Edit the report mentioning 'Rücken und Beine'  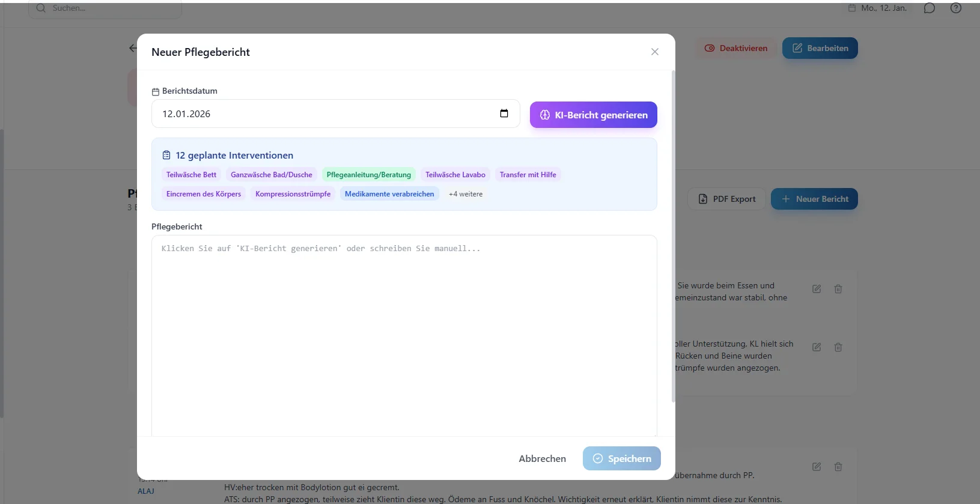coord(817,347)
